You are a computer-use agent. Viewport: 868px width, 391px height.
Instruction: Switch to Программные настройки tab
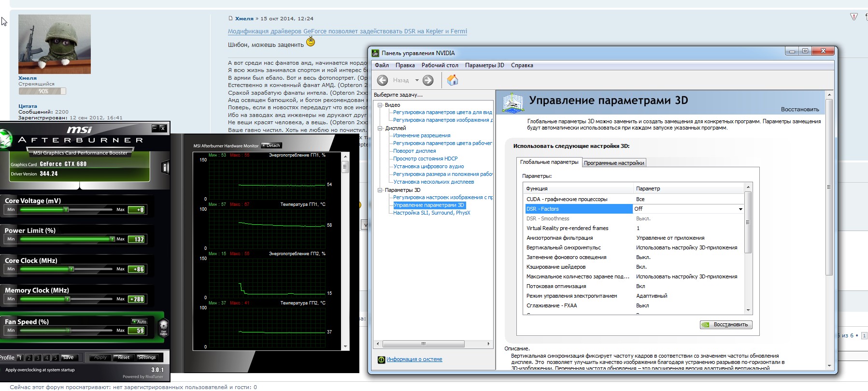(613, 163)
